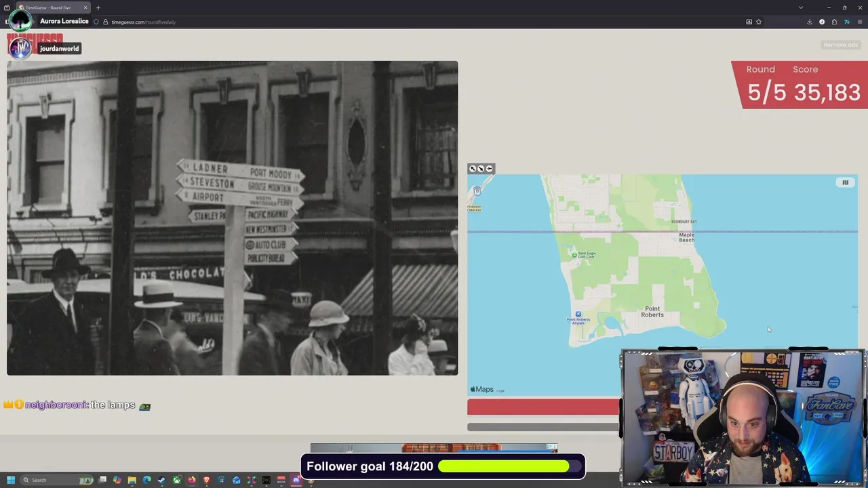Open the browser extensions puzzle icon
The width and height of the screenshot is (868, 488).
834,22
